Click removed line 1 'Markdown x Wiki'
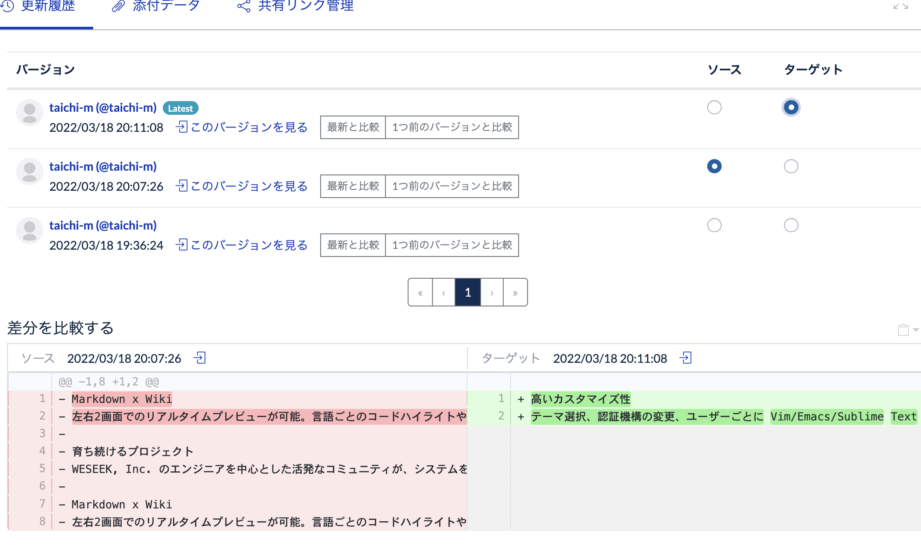This screenshot has height=547, width=921. [122, 399]
